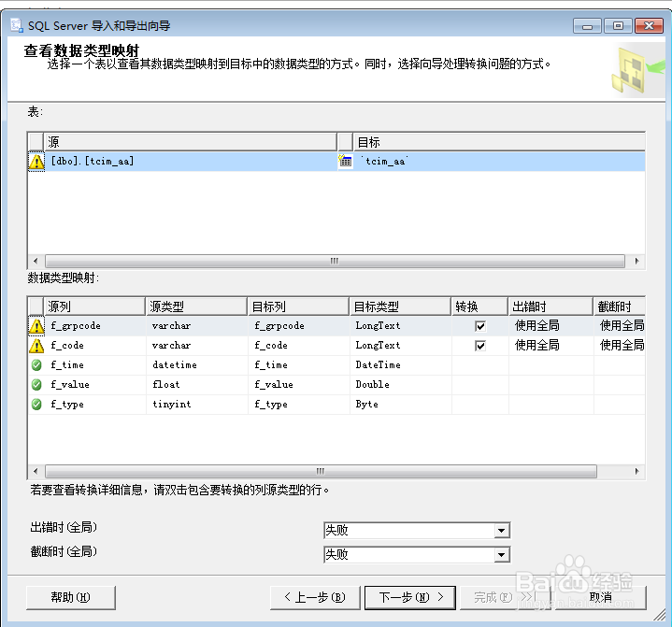The image size is (672, 627).
Task: Click the green check icon for f_time
Action: click(36, 365)
